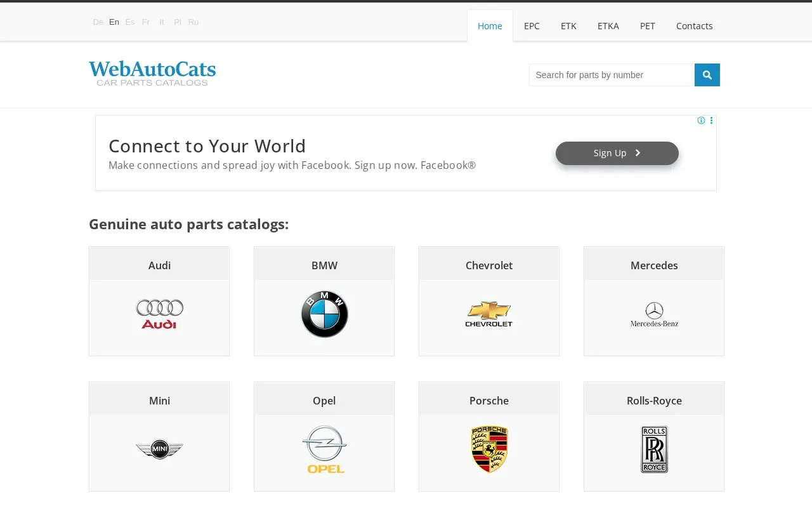Click the Rolls-Royce RR logo

(x=654, y=450)
